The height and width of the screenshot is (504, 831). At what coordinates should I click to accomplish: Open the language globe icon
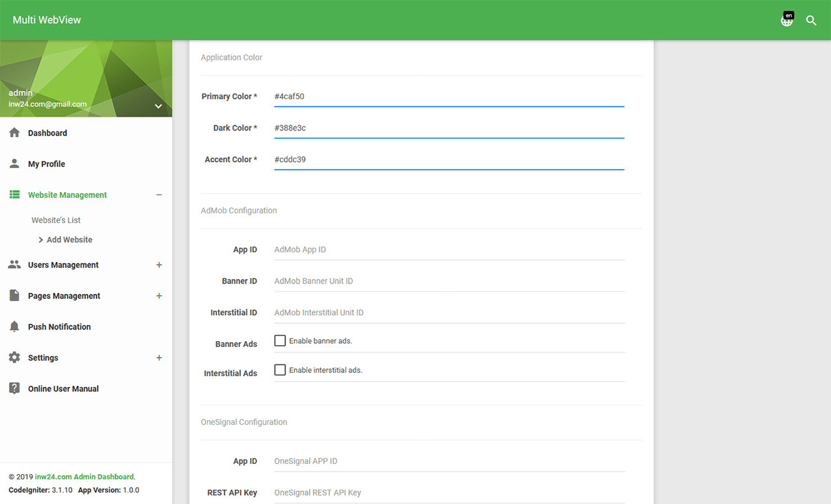click(x=787, y=20)
